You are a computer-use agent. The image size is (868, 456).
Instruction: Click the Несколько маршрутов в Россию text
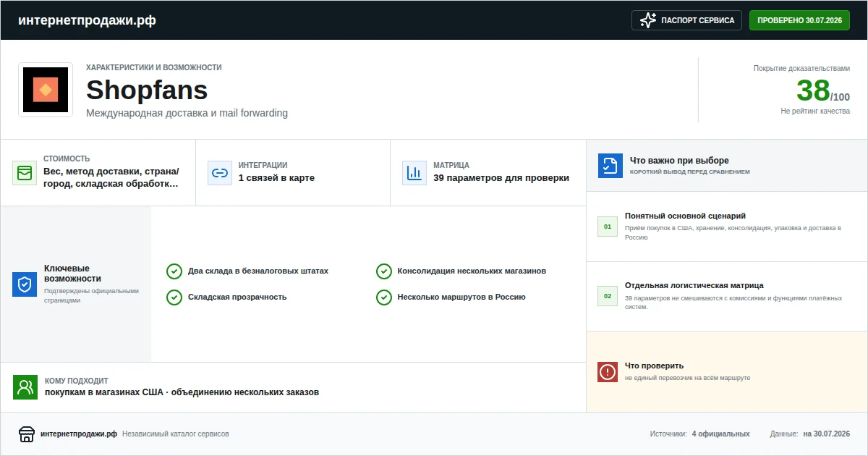point(461,297)
